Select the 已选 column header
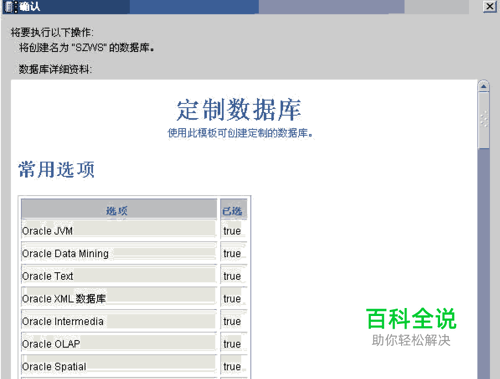The width and height of the screenshot is (500, 379). pos(233,210)
